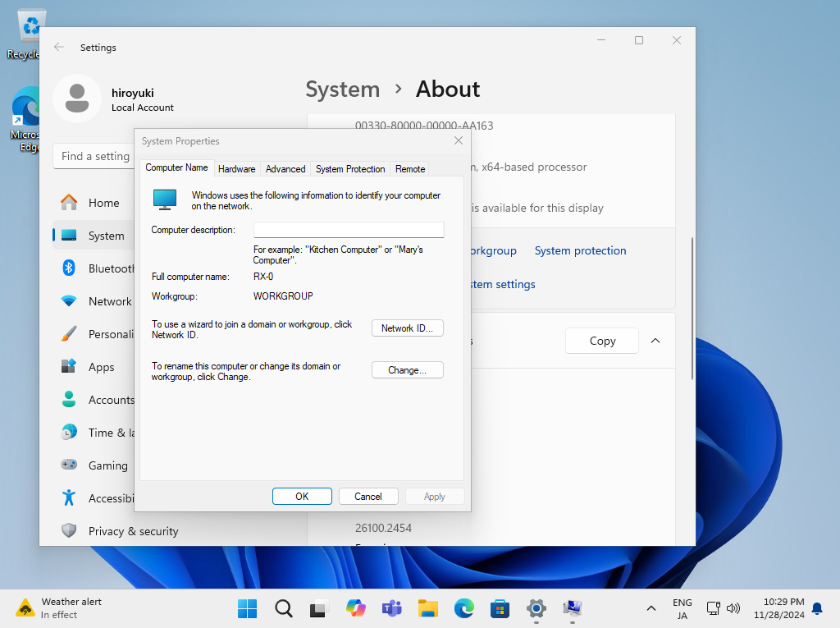Go back with the Settings back arrow
Image resolution: width=840 pixels, height=628 pixels.
click(59, 47)
